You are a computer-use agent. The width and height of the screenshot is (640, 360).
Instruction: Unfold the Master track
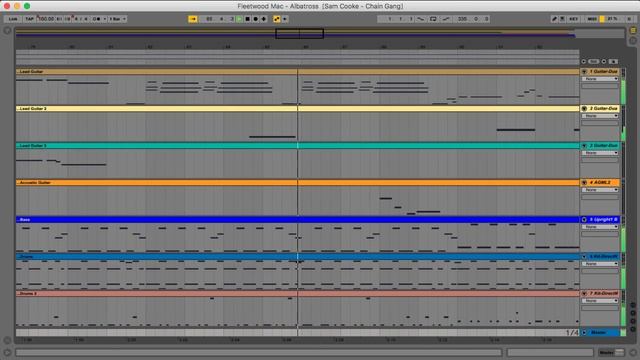pos(584,332)
